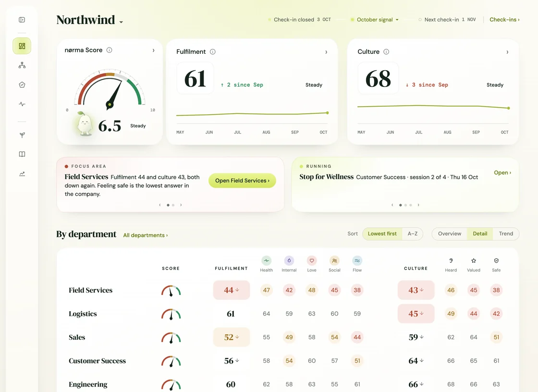Viewport: 538px width, 392px height.
Task: Open the Field Services department row
Action: point(287,290)
